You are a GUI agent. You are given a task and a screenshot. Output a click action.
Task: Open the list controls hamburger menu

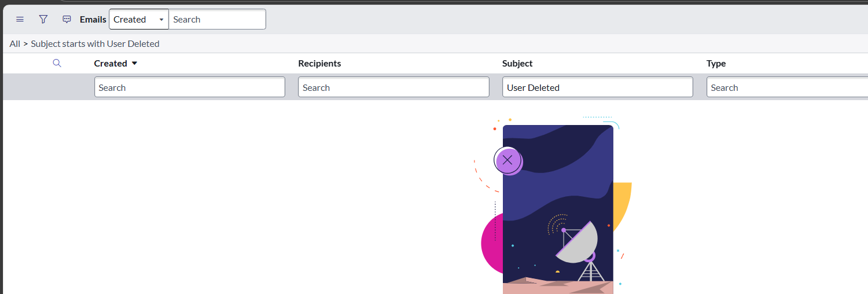20,19
